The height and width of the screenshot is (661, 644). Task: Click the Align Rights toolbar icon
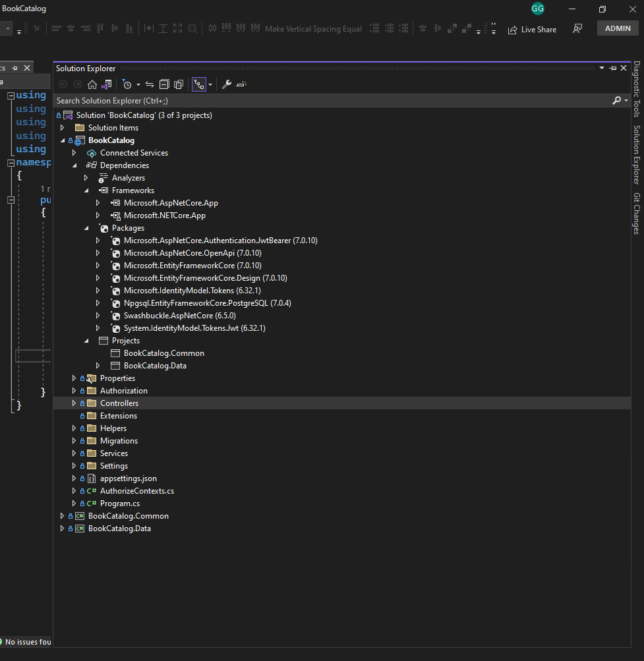86,28
